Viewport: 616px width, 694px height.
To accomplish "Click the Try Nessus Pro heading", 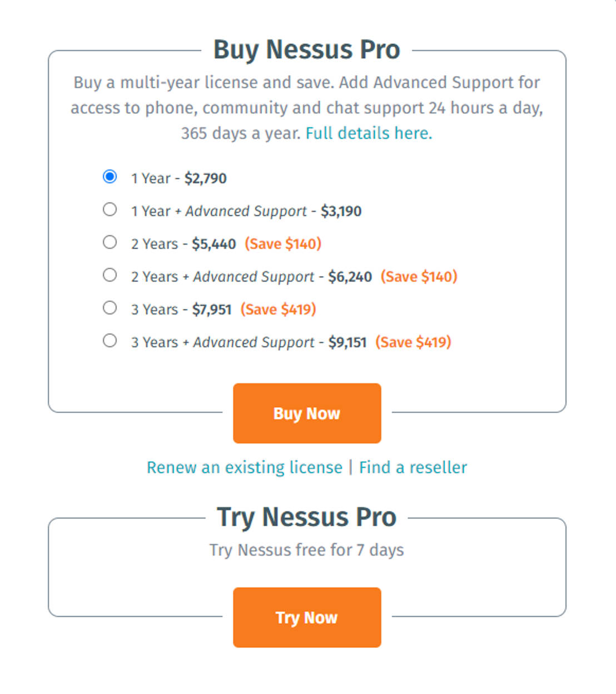I will (x=306, y=517).
